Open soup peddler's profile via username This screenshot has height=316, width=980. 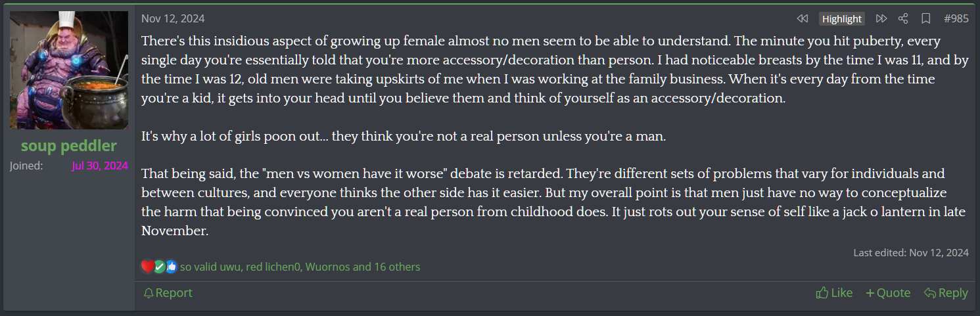(x=69, y=146)
